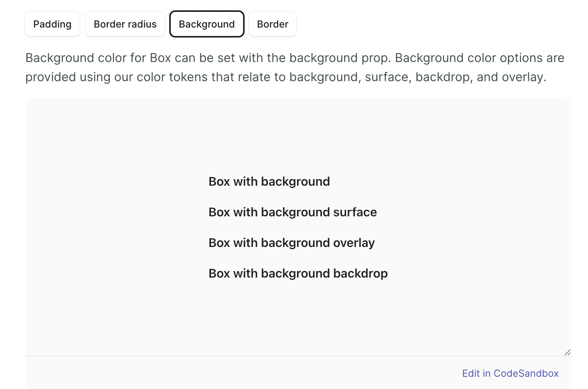
Task: Select the Background tab
Action: [x=207, y=24]
